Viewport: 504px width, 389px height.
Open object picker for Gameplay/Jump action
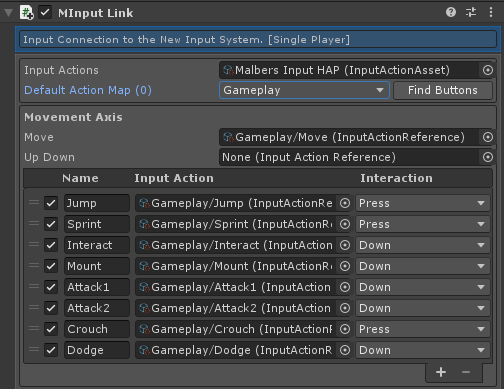(x=345, y=203)
